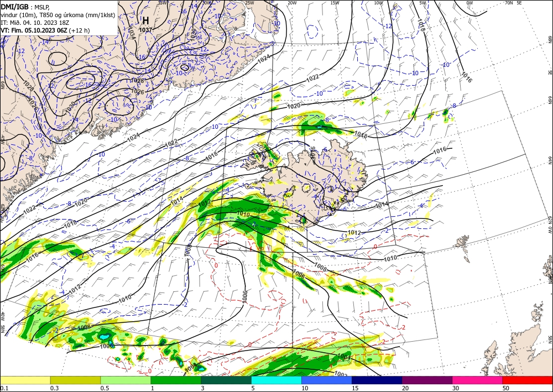Click the pale yellow 0.1 legend swatch
The width and height of the screenshot is (553, 392).
pos(25,380)
